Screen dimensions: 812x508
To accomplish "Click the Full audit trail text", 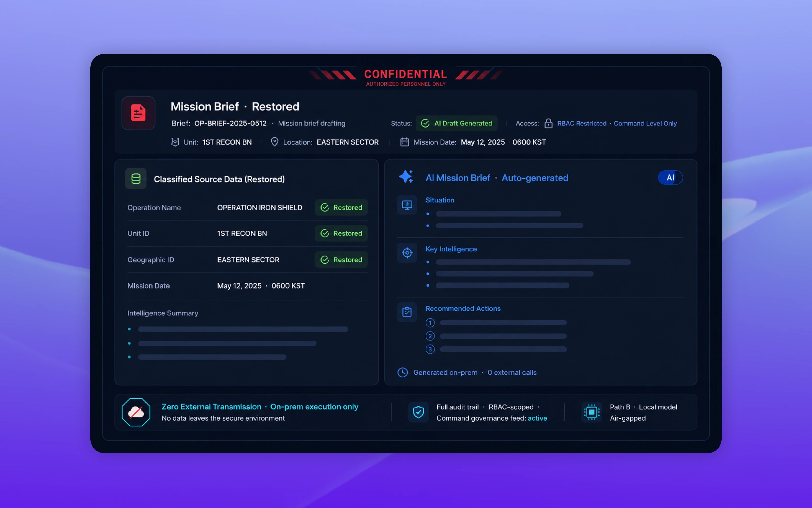I will point(457,407).
